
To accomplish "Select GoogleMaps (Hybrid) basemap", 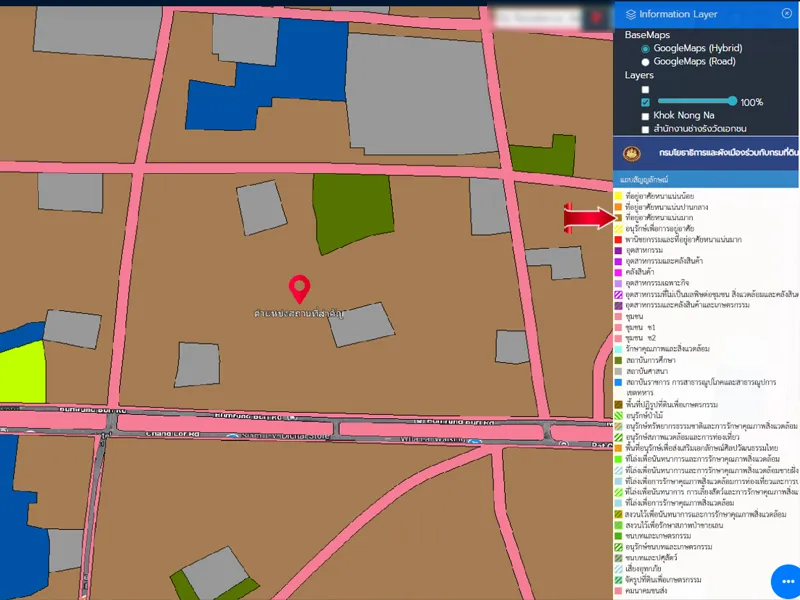I will point(646,48).
